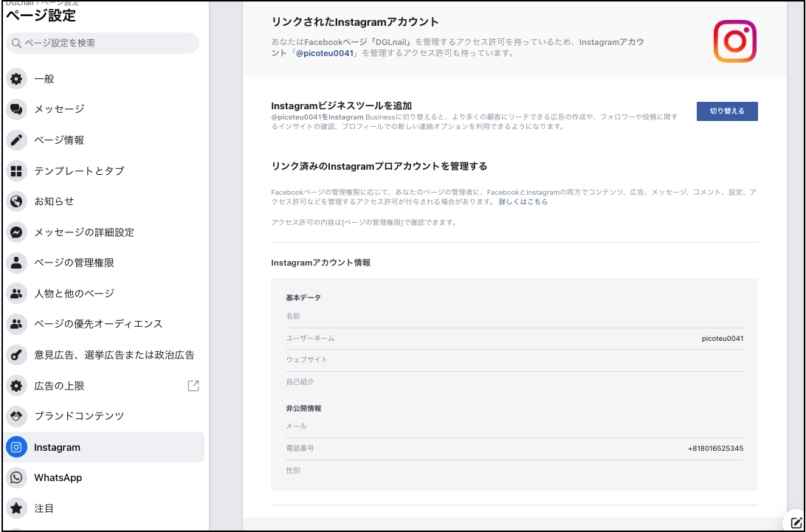This screenshot has width=806, height=532.
Task: Click the リンク済みのInstagramプロアカウントを管理する heading
Action: [x=379, y=166]
